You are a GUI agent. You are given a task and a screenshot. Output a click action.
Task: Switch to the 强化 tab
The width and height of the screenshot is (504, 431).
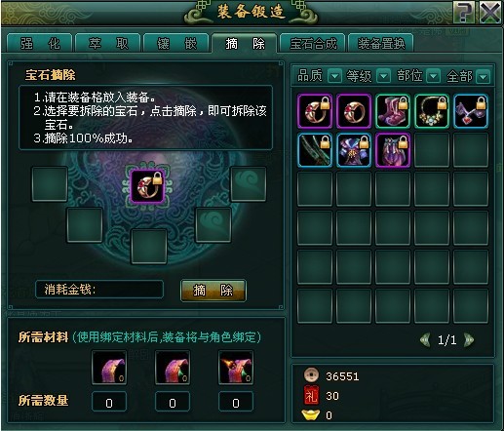point(40,43)
